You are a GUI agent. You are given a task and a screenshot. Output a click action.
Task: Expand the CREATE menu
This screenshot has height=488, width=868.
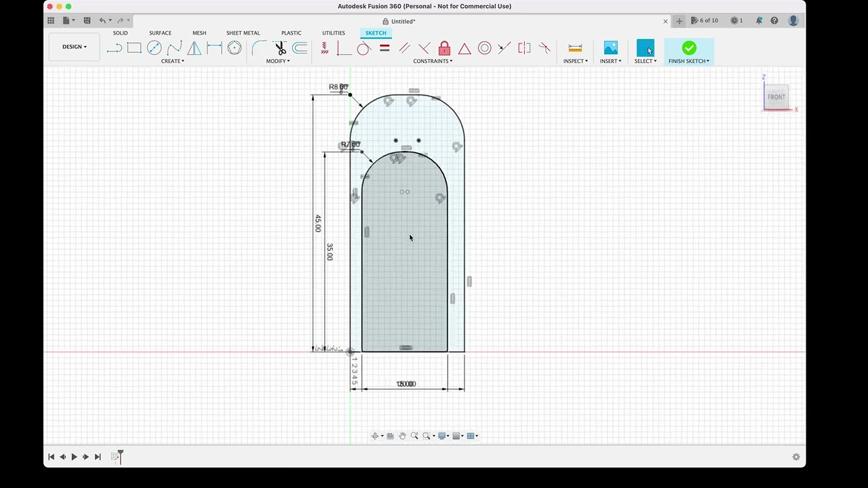coord(172,61)
